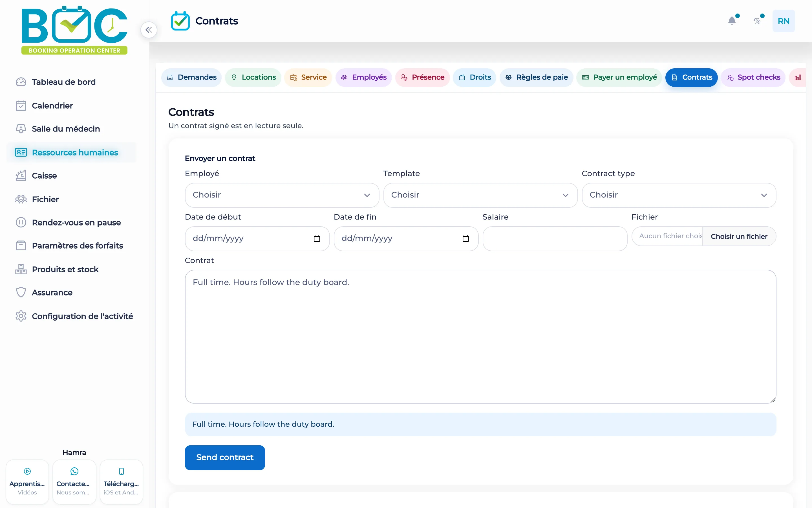This screenshot has width=812, height=508.
Task: Click the Configuration de l'activité gear icon
Action: click(x=21, y=316)
